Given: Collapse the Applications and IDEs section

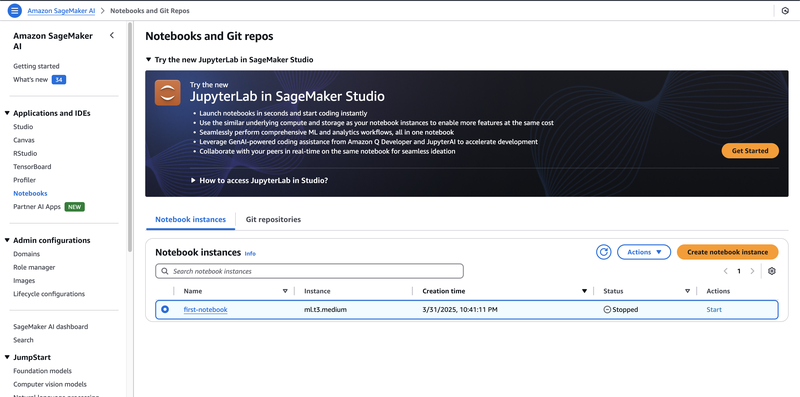Looking at the screenshot, I should [7, 113].
